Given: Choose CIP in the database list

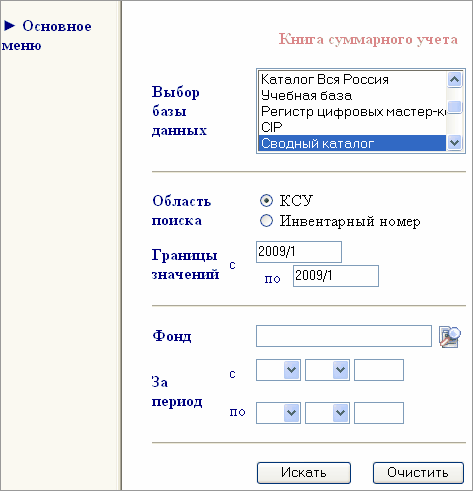Looking at the screenshot, I should (352, 127).
